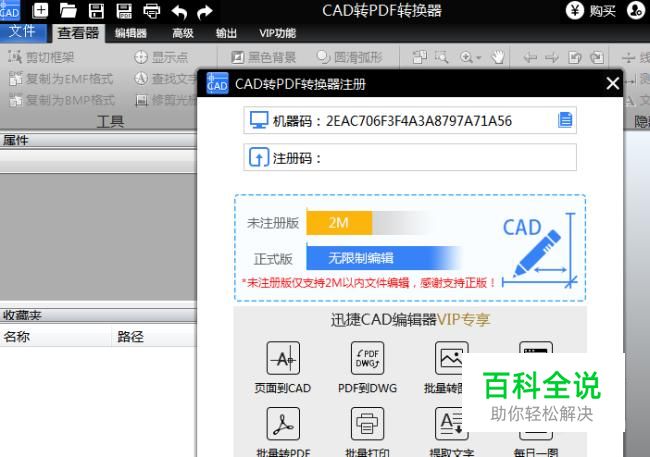The width and height of the screenshot is (650, 457).
Task: Click the Redo arrow icon
Action: pyautogui.click(x=205, y=12)
